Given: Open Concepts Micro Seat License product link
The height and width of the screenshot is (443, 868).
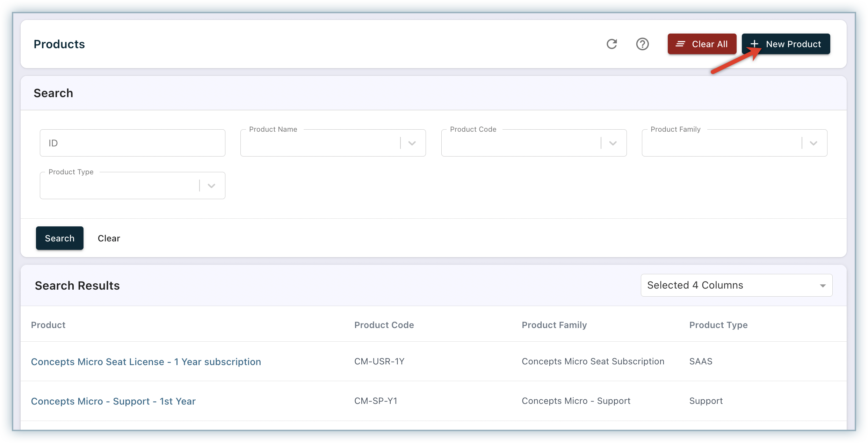Looking at the screenshot, I should 146,362.
